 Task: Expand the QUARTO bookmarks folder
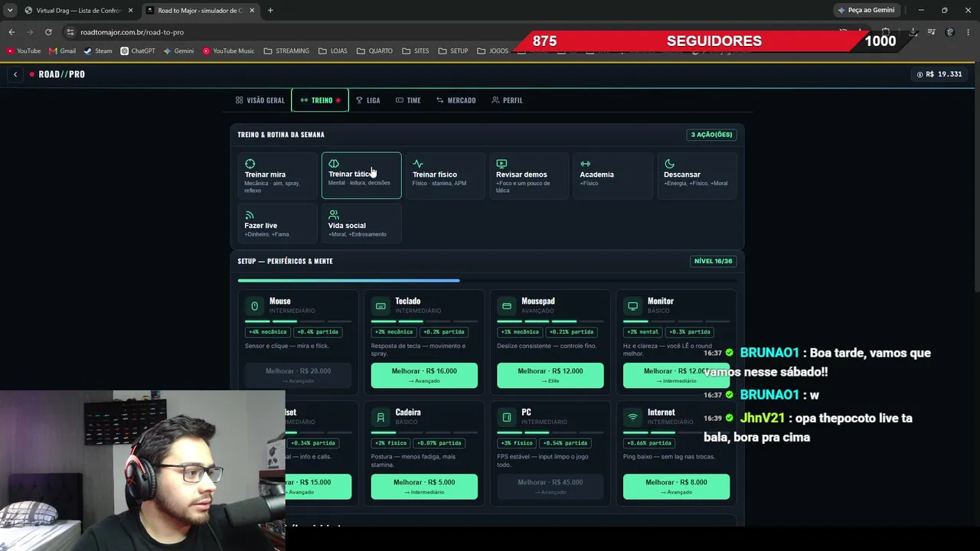pos(374,51)
